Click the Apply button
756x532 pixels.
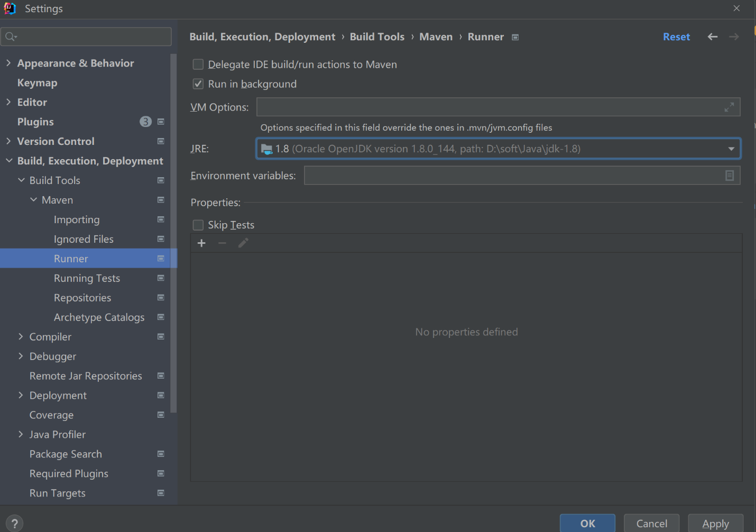[716, 524]
